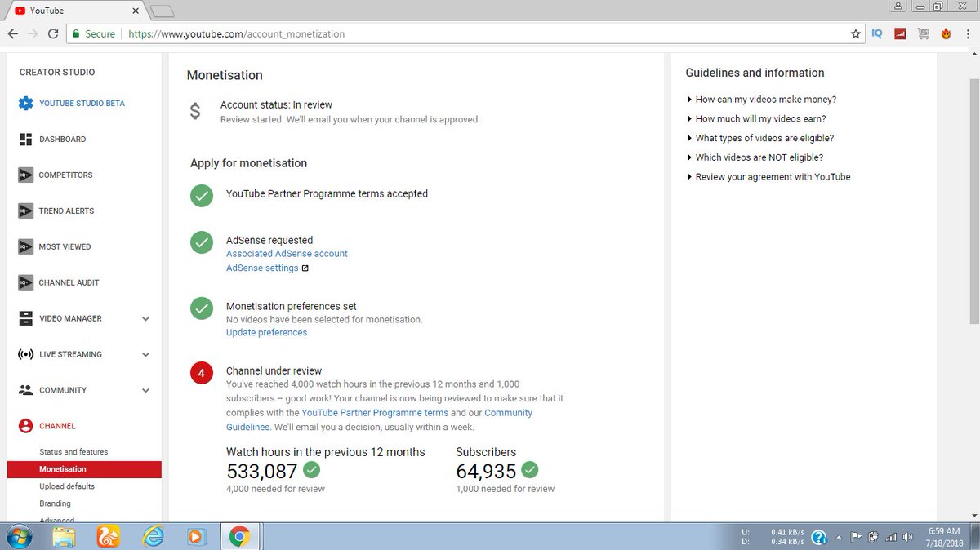Open the vidIQ extension icon
Screen dimensions: 980x550
pos(877,34)
